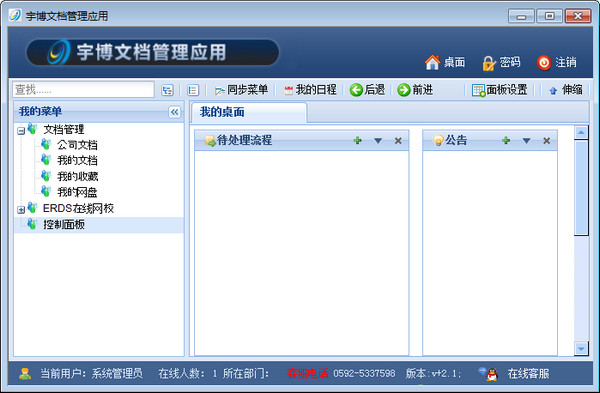Click green plus in 公告 panel

tap(506, 140)
